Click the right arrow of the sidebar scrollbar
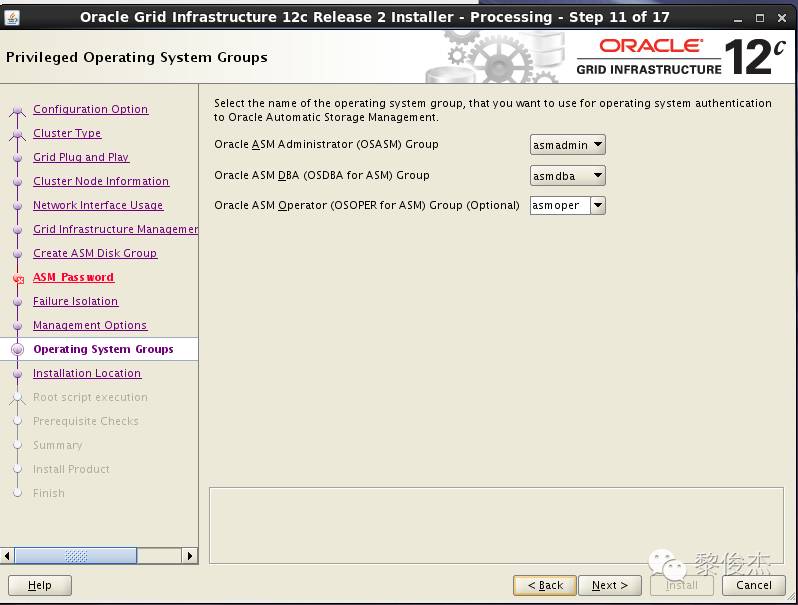This screenshot has width=798, height=605. pos(190,556)
